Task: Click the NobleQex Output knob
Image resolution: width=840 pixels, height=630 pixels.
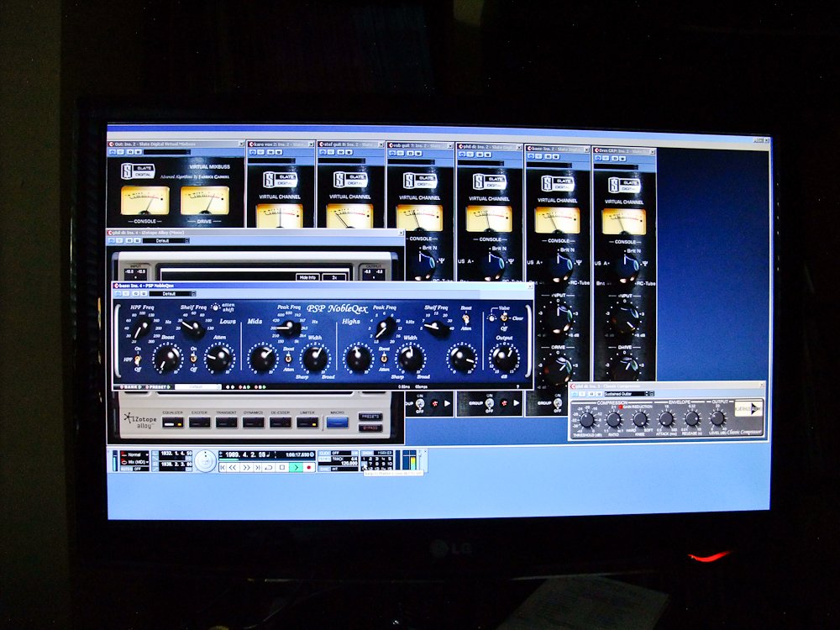Action: tap(505, 358)
